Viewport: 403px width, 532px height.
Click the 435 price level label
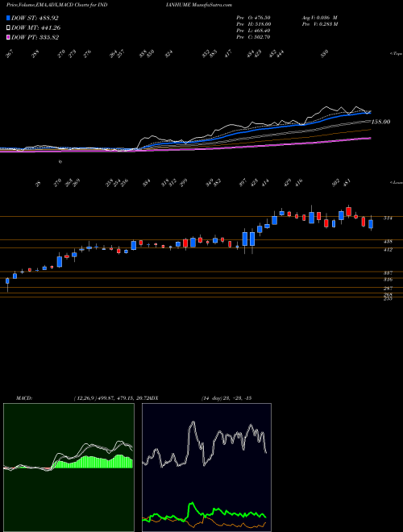(x=388, y=242)
